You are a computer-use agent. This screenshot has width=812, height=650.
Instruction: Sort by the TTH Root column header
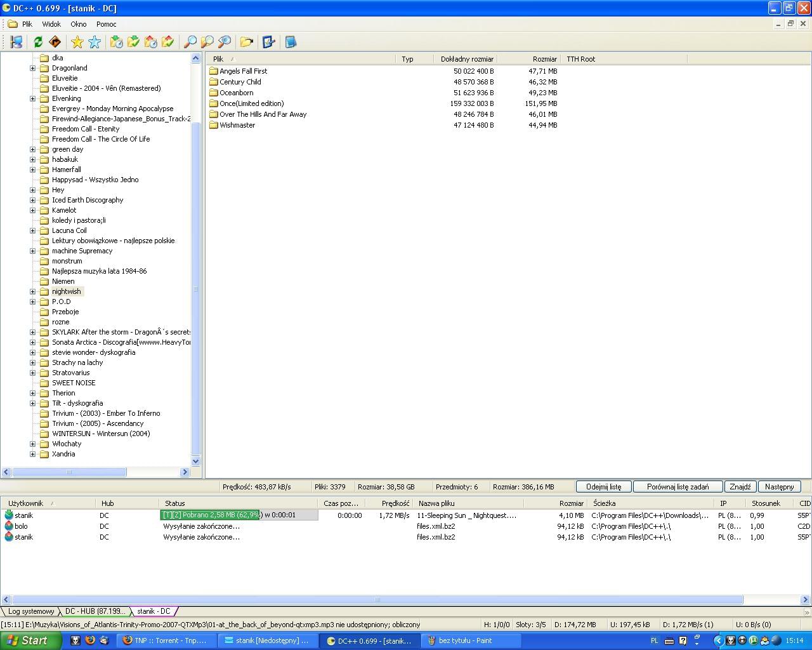(x=625, y=59)
